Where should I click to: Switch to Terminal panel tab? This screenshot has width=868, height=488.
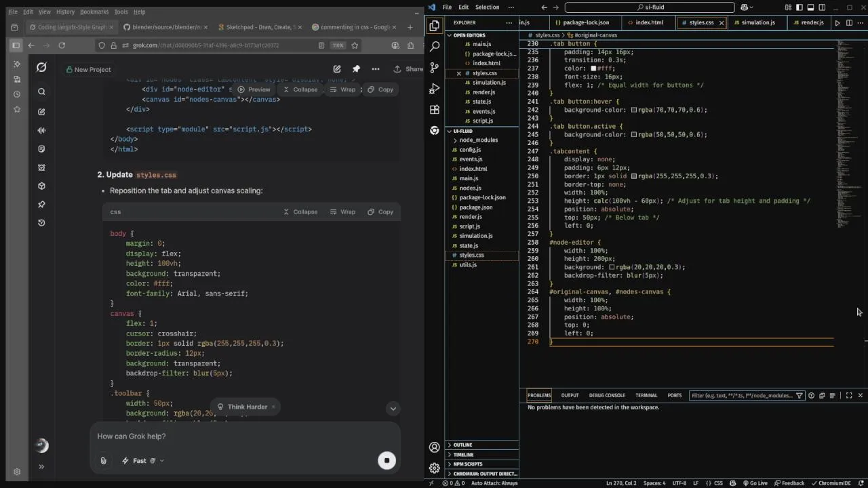coord(646,396)
